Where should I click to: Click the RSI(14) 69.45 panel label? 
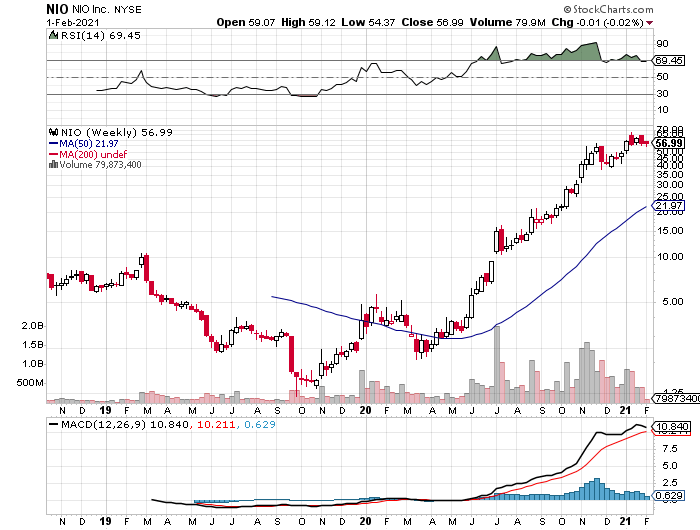pos(100,36)
